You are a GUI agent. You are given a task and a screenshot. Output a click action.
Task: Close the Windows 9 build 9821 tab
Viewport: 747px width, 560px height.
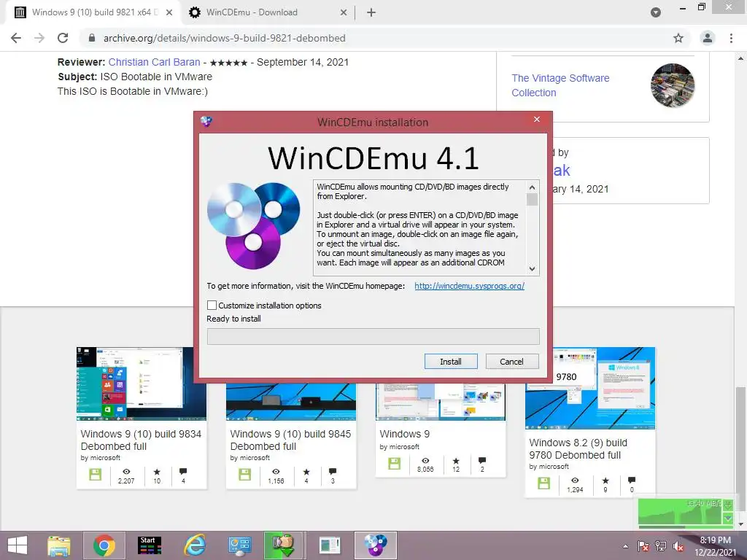click(x=169, y=13)
